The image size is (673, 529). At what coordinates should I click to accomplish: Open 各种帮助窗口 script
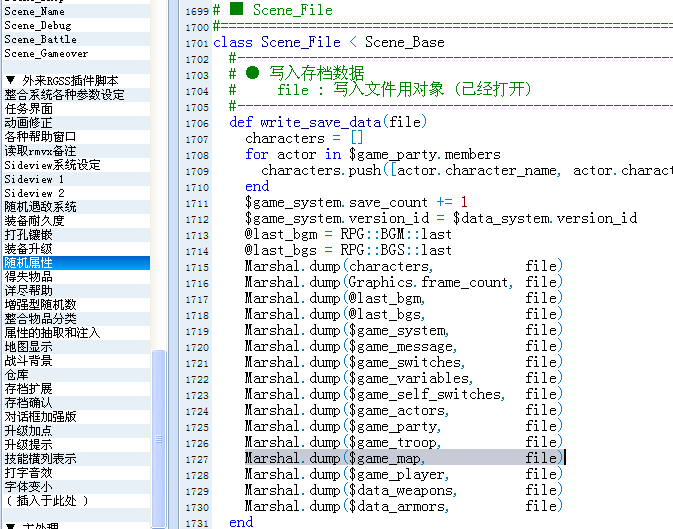(76, 137)
